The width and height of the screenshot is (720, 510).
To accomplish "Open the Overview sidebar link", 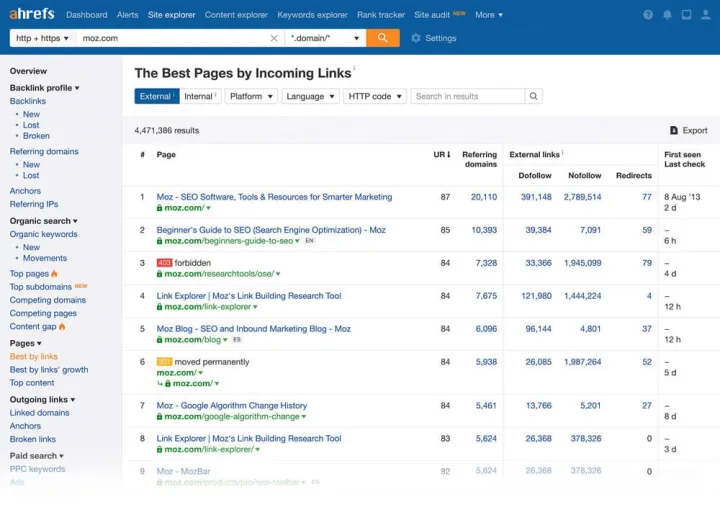I will (x=28, y=71).
